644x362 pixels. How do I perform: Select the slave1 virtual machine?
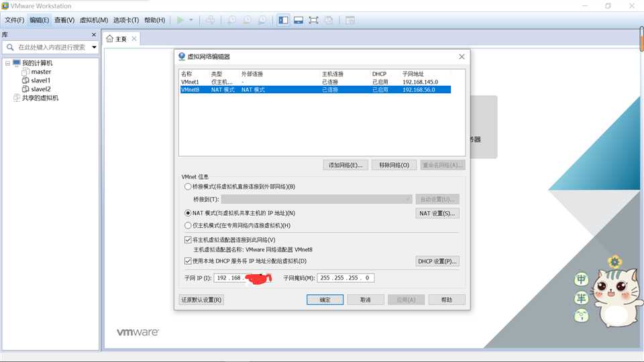click(41, 80)
